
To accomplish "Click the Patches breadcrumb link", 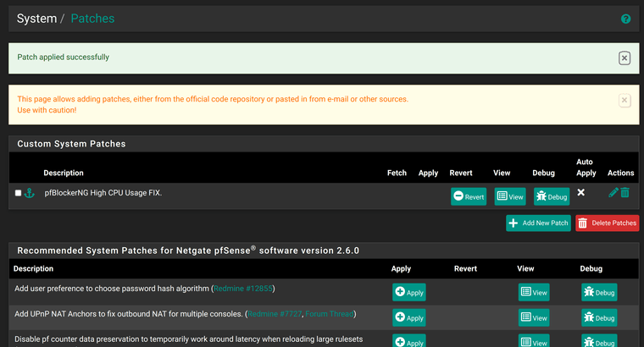I will (x=92, y=19).
